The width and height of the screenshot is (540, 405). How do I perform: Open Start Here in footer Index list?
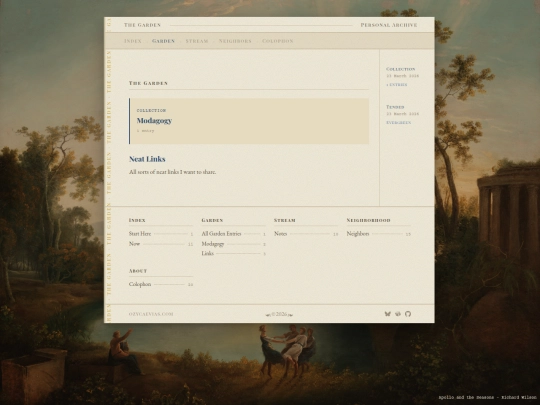[161, 234]
